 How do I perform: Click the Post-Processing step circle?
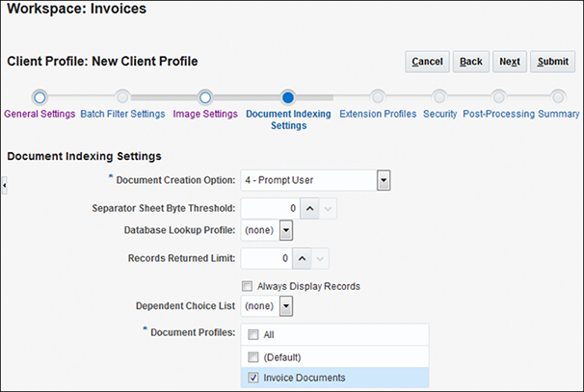[498, 97]
